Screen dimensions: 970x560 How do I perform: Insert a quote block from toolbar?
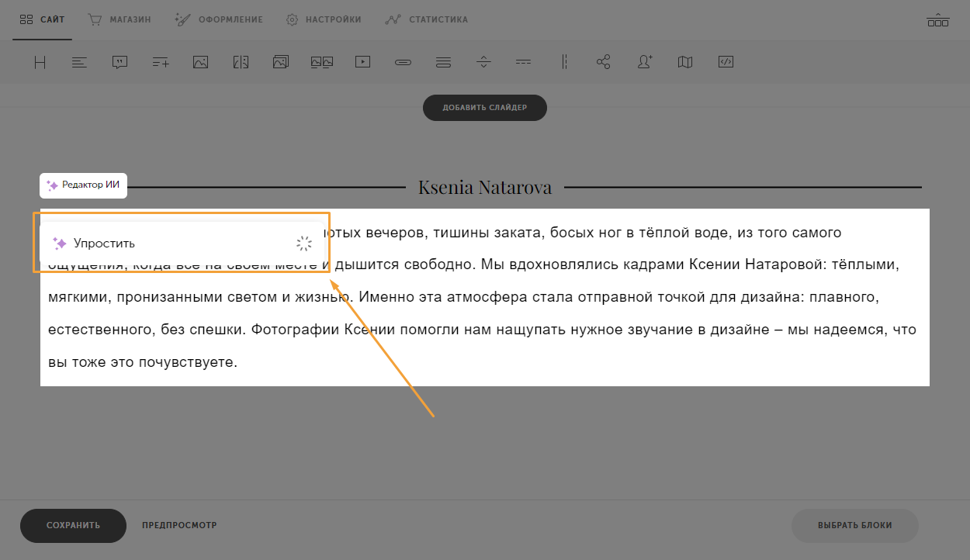(x=120, y=63)
